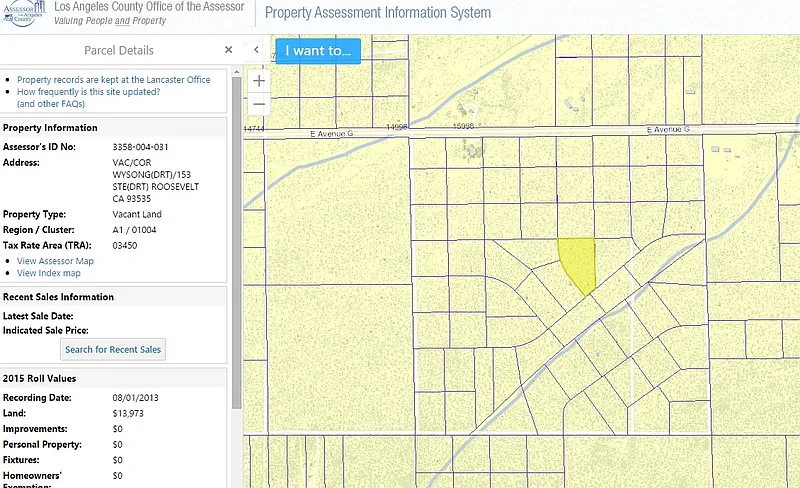
Task: Open the View Index map link
Action: [x=49, y=273]
